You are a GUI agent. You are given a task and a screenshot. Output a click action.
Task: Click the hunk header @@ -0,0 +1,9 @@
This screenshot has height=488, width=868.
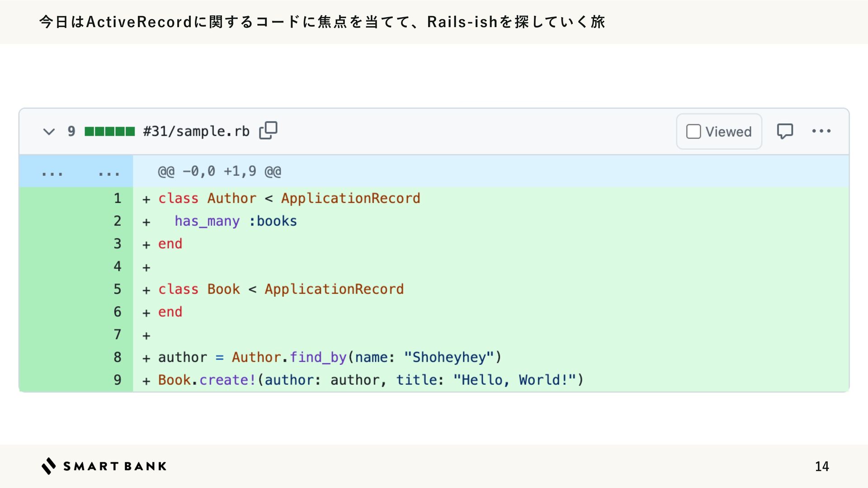219,171
